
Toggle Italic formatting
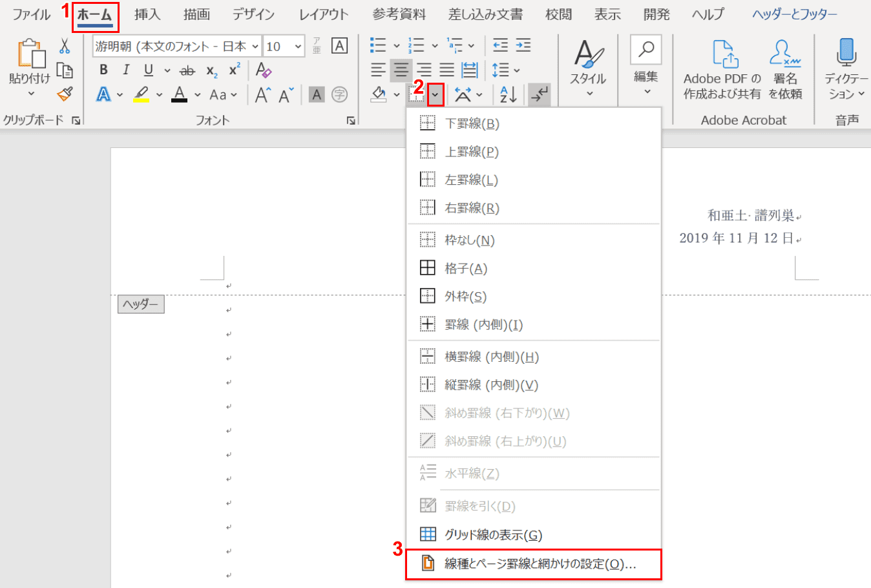coord(126,70)
